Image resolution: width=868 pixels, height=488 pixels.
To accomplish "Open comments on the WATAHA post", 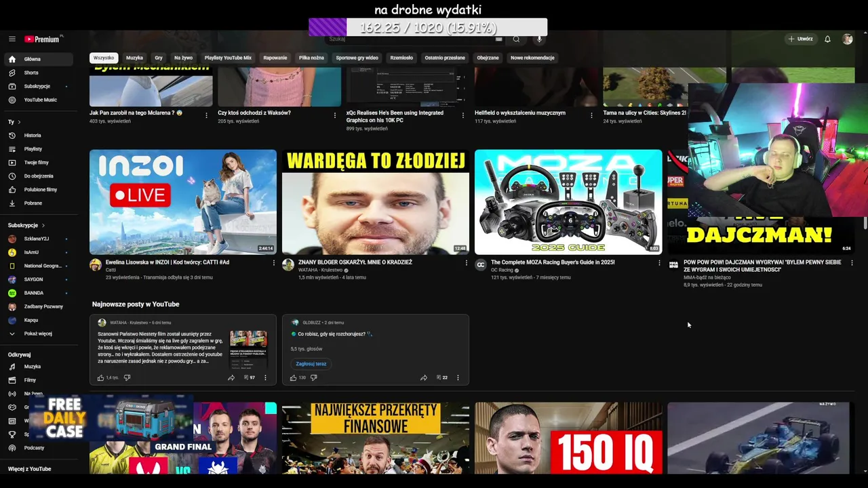I will point(250,378).
